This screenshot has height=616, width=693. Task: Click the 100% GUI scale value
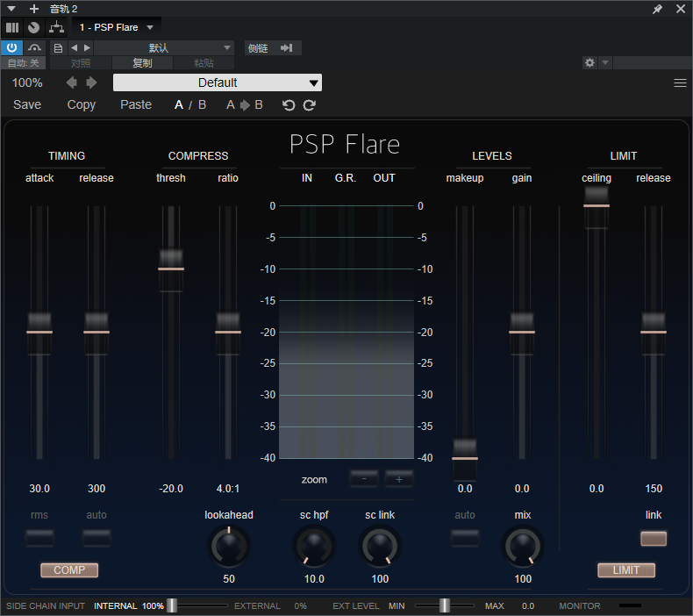(27, 82)
